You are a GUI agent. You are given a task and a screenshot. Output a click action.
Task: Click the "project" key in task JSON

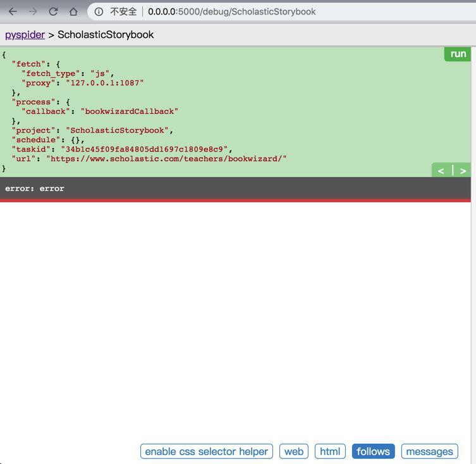click(34, 130)
